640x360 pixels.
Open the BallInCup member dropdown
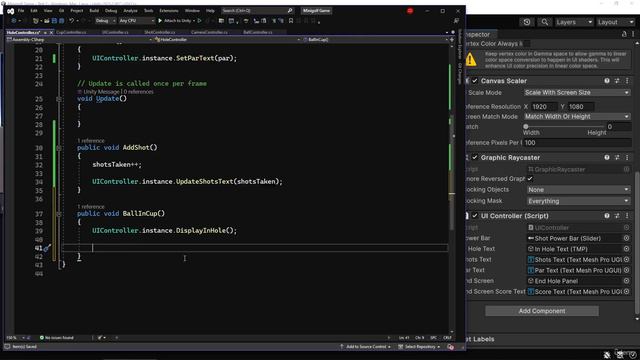click(x=375, y=40)
